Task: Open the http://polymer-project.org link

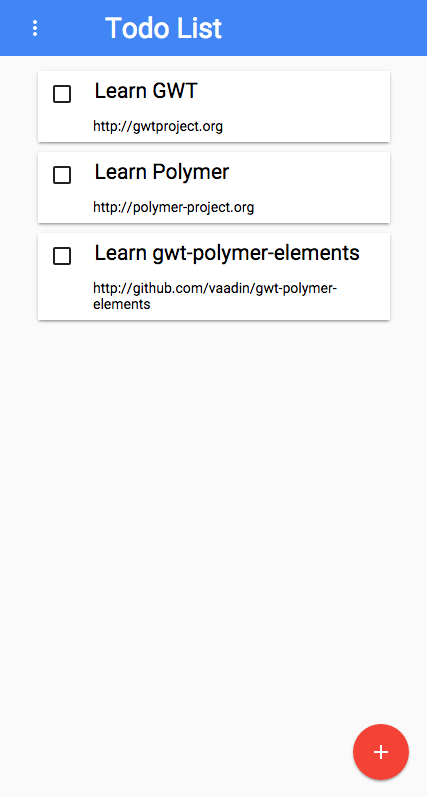Action: pos(173,207)
